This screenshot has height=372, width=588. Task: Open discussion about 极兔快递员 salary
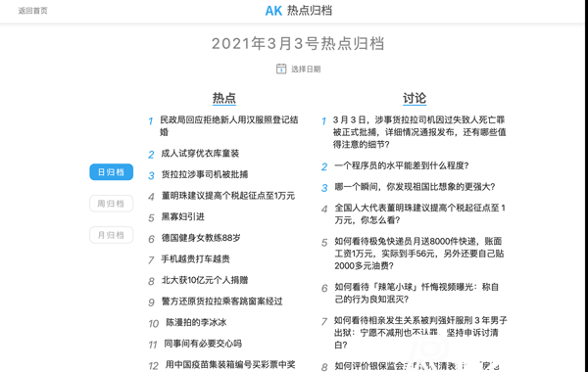point(419,254)
